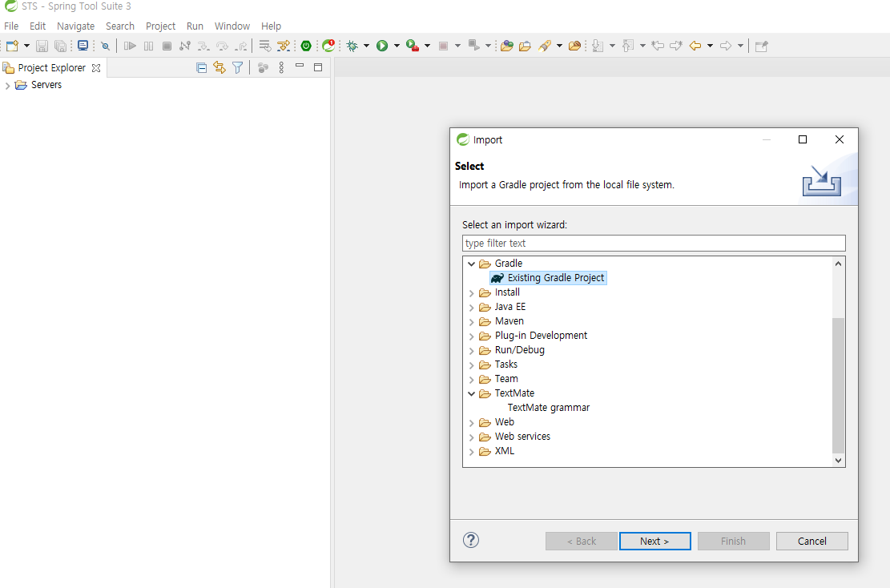
Task: Click the Disconnect debug icon
Action: pos(185,46)
